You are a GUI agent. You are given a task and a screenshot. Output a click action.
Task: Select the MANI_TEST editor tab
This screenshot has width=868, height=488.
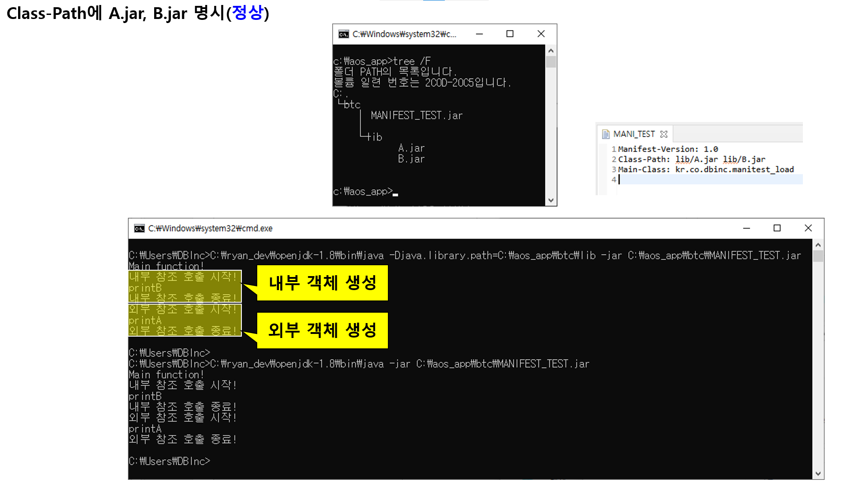click(634, 134)
